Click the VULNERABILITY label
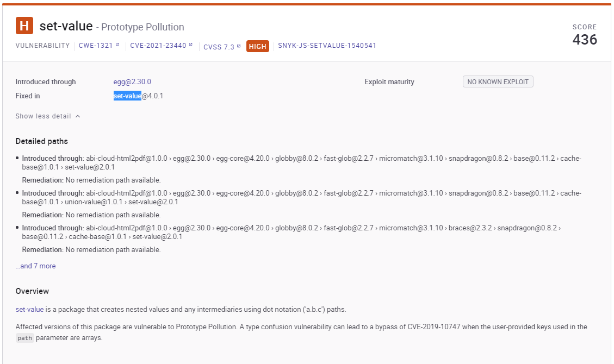This screenshot has height=364, width=614. coord(42,45)
